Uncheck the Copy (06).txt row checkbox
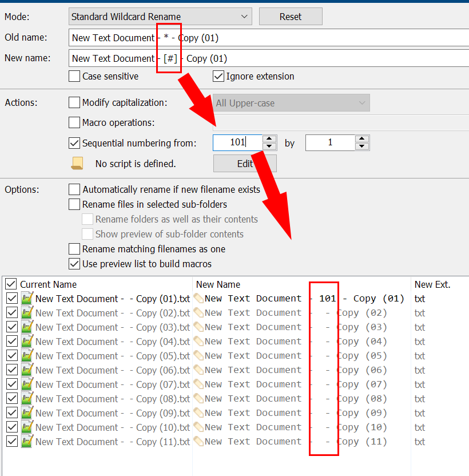469x476 pixels. tap(12, 370)
